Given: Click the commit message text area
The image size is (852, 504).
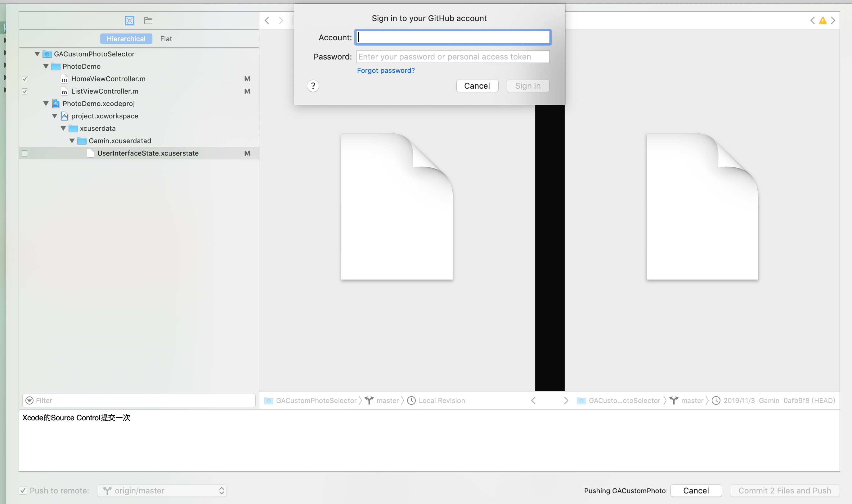Looking at the screenshot, I should 429,440.
